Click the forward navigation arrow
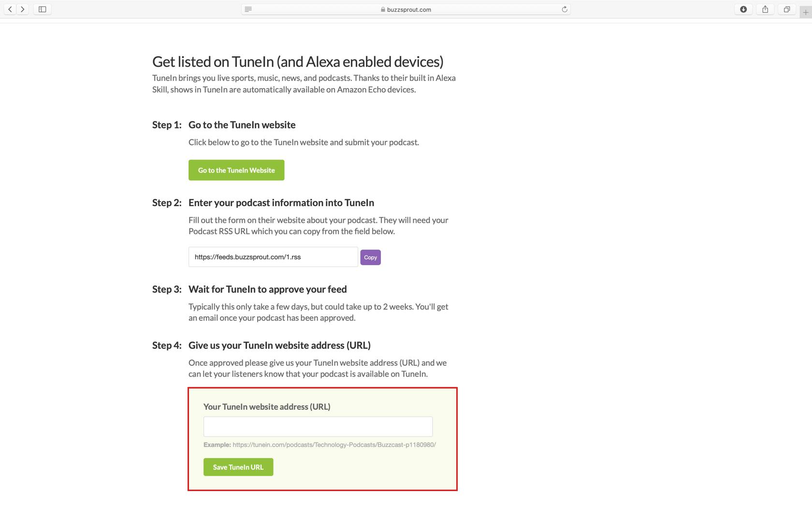 22,9
